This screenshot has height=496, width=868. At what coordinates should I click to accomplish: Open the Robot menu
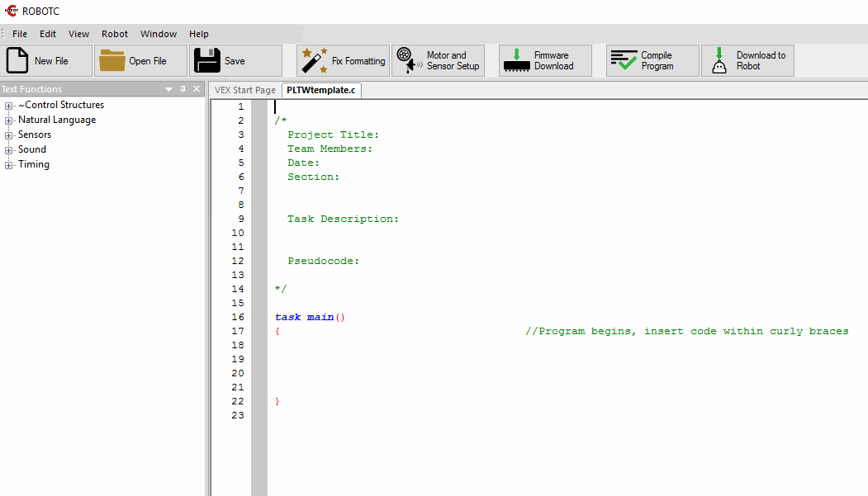(x=115, y=34)
